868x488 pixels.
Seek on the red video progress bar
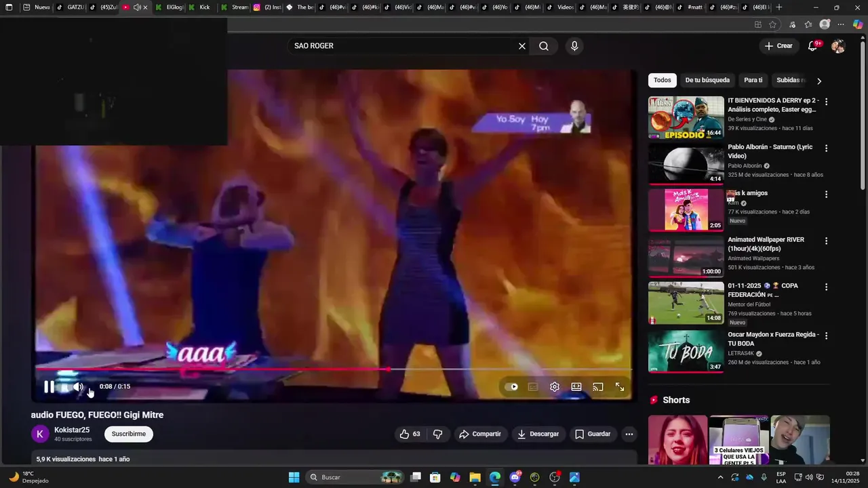coord(334,369)
